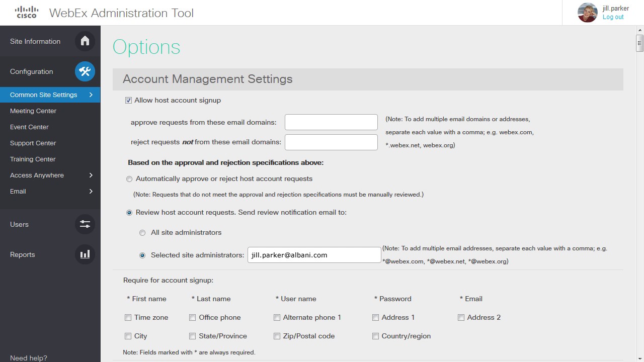
Task: Uncheck Allow host account signup
Action: coord(128,101)
